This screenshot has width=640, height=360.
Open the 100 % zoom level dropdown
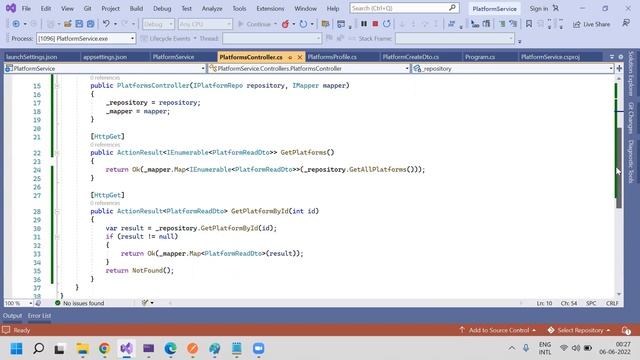(x=18, y=303)
